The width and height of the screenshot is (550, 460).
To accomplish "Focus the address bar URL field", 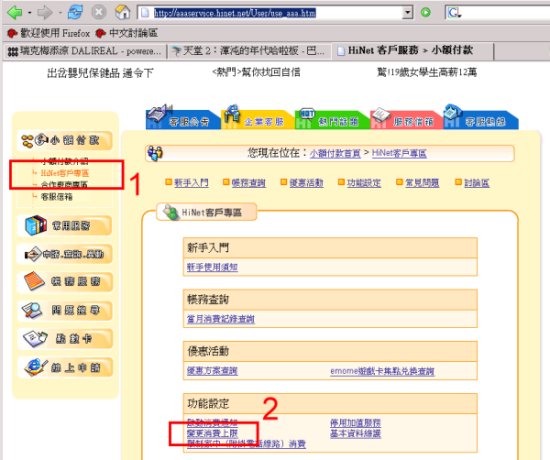I will [x=275, y=13].
